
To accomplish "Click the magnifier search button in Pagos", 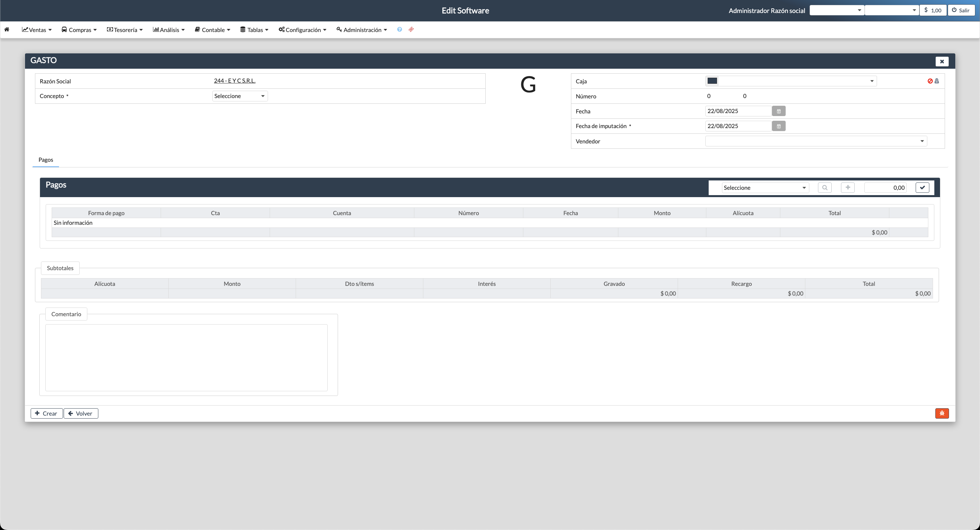I will point(824,188).
